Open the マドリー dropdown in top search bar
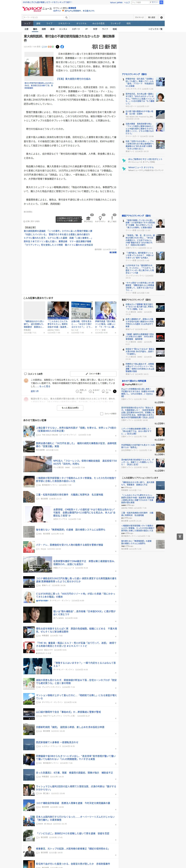The height and width of the screenshot is (868, 186). tap(154, 2)
